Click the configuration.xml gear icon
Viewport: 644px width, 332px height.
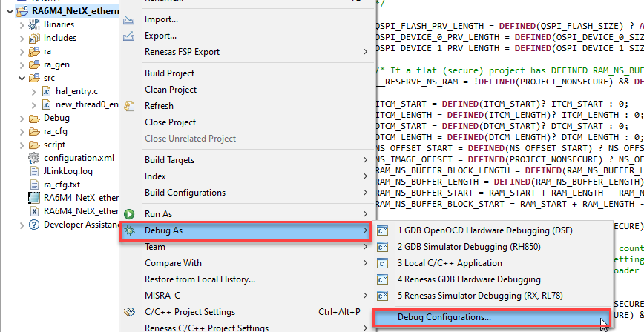pyautogui.click(x=34, y=158)
